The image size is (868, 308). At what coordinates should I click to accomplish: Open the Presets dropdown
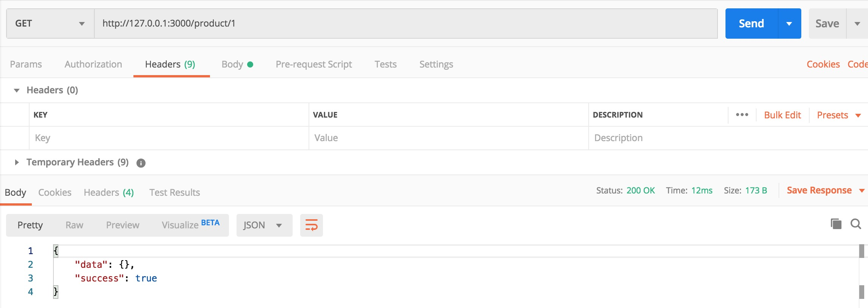[x=838, y=115]
